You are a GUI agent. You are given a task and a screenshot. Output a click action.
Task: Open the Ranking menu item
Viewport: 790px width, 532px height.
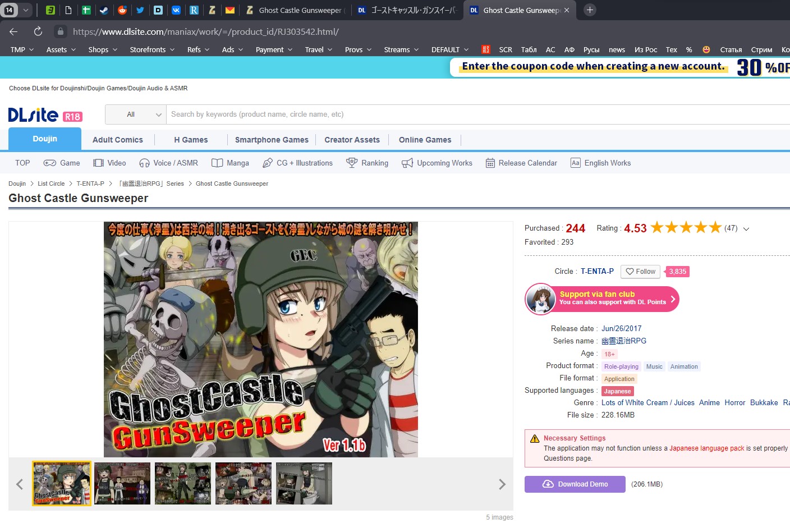(368, 163)
